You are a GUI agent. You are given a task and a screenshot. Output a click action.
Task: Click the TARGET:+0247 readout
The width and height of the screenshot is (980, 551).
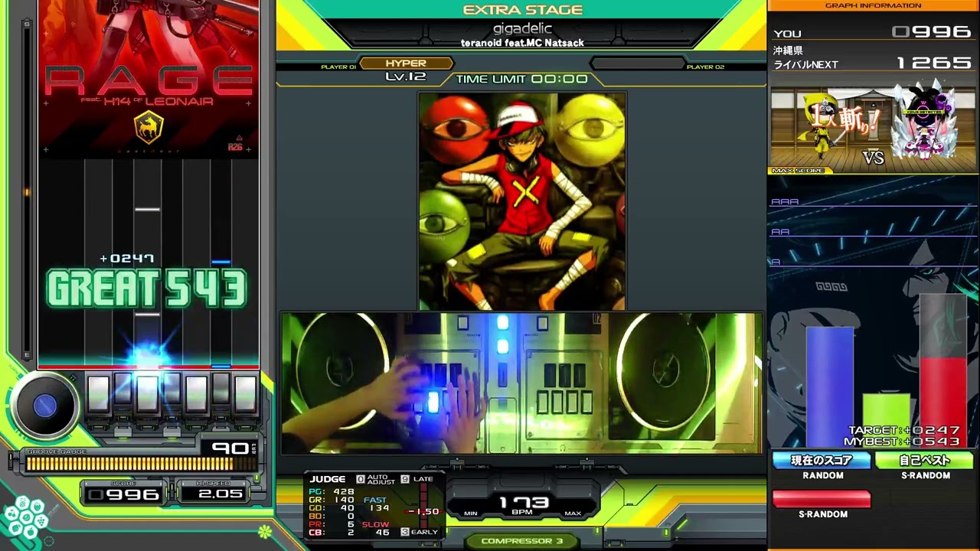pos(904,431)
